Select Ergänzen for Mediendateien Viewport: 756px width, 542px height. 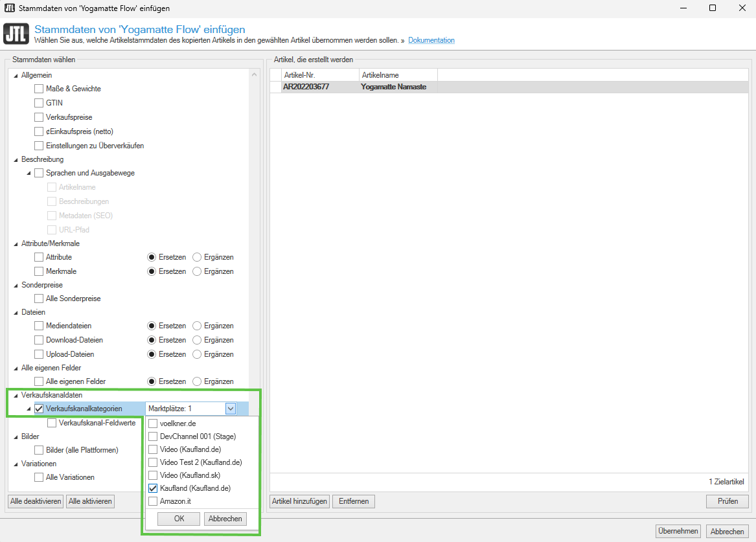[197, 326]
